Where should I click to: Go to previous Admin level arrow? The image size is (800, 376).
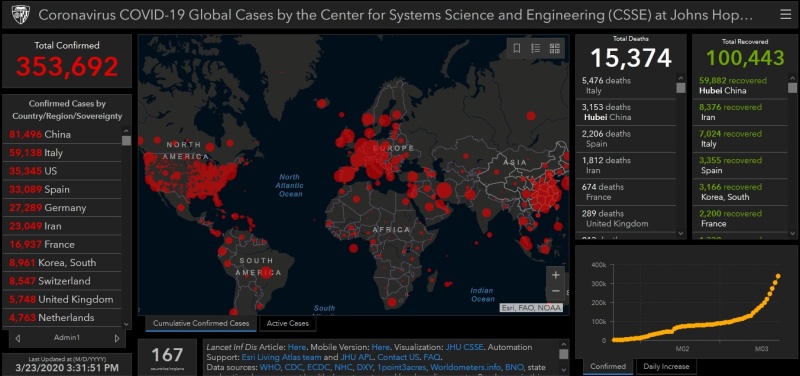[x=17, y=338]
